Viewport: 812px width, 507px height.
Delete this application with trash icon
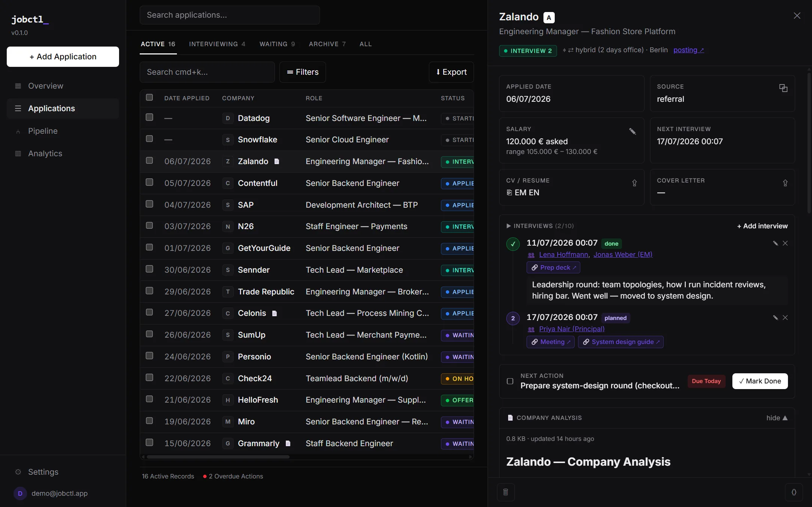506,492
